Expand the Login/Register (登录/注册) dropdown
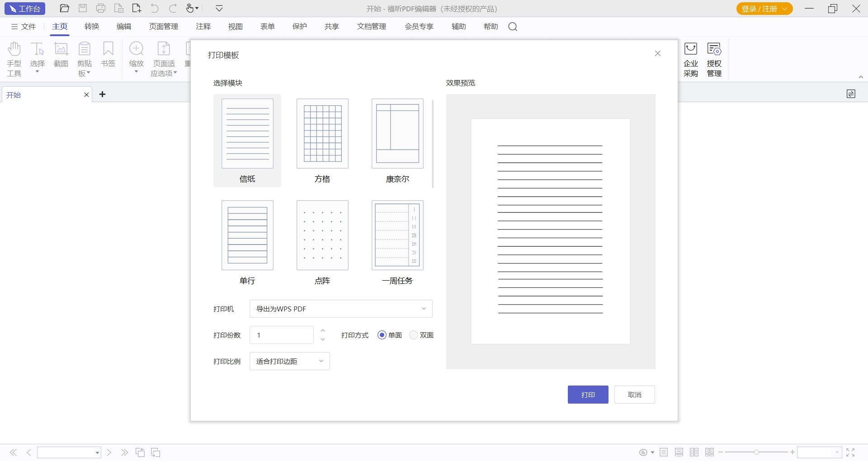Image resolution: width=868 pixels, height=461 pixels. pyautogui.click(x=785, y=9)
